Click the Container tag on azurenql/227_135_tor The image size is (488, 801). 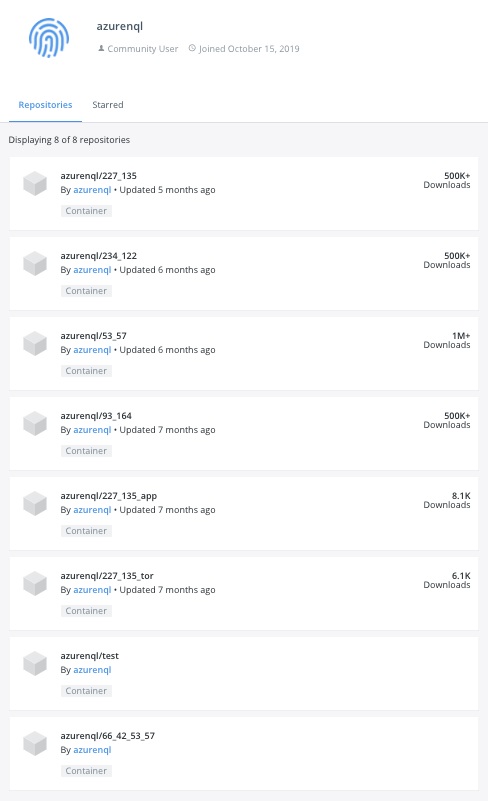coord(86,611)
